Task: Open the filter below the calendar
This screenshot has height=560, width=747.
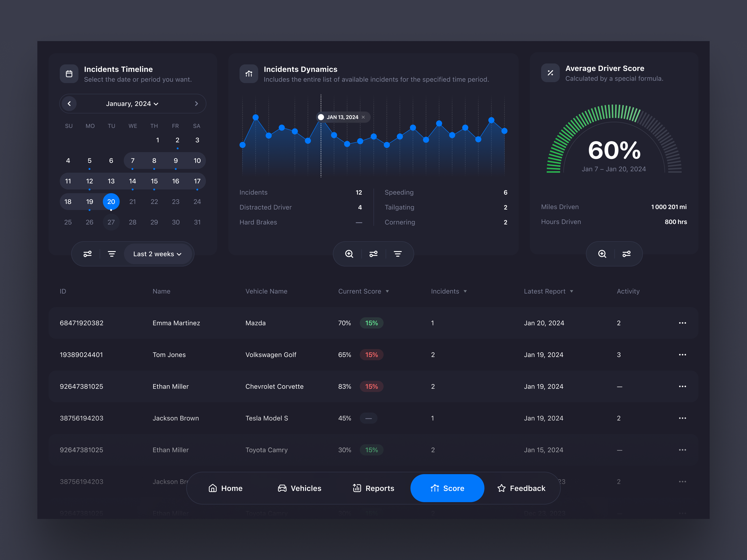Action: point(111,253)
